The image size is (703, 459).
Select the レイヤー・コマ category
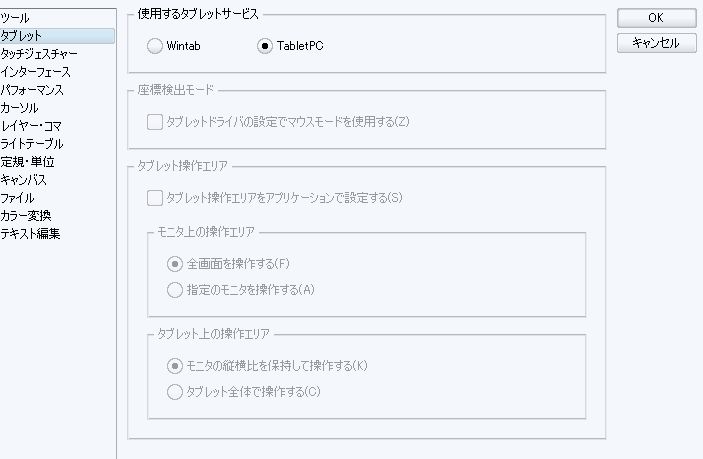click(x=32, y=126)
